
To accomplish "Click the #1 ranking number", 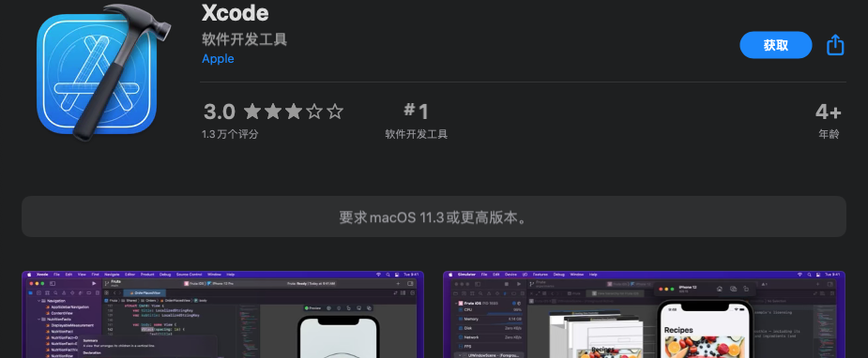I will tap(417, 112).
